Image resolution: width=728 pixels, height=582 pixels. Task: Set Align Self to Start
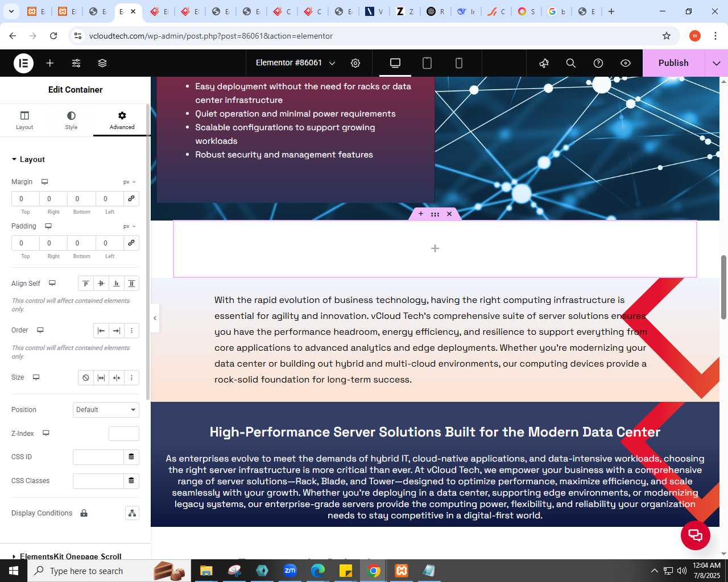86,283
